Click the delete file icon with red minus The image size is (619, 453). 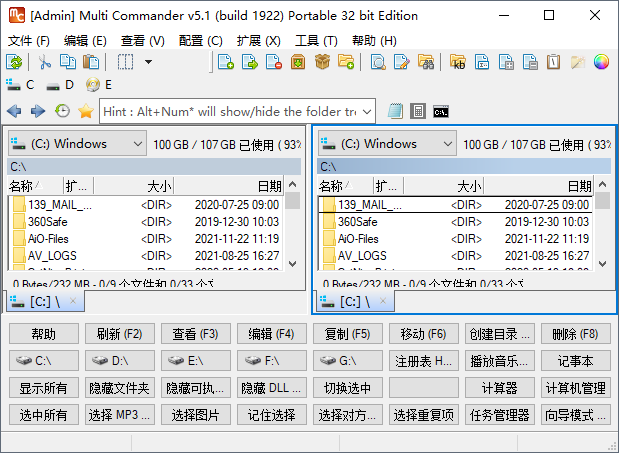(274, 62)
